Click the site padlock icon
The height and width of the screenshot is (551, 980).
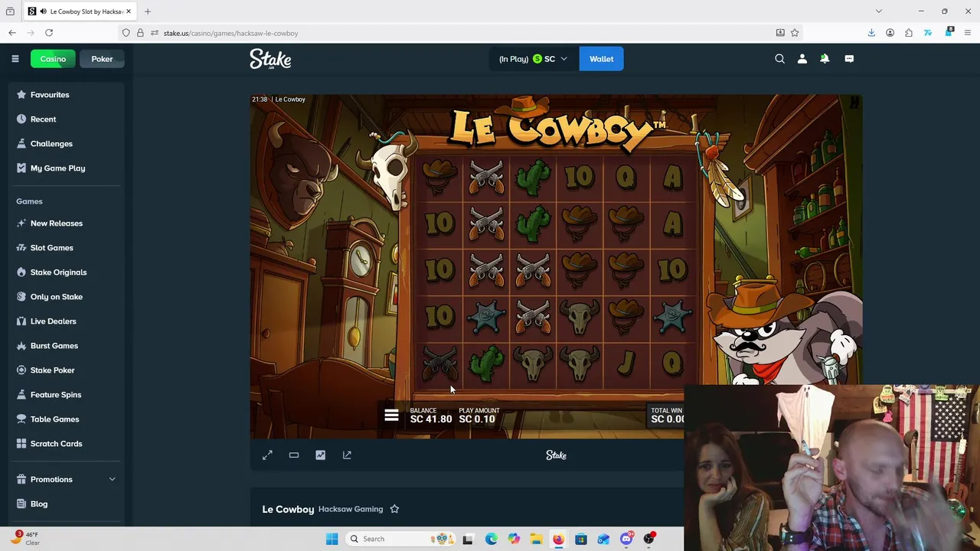pos(140,33)
